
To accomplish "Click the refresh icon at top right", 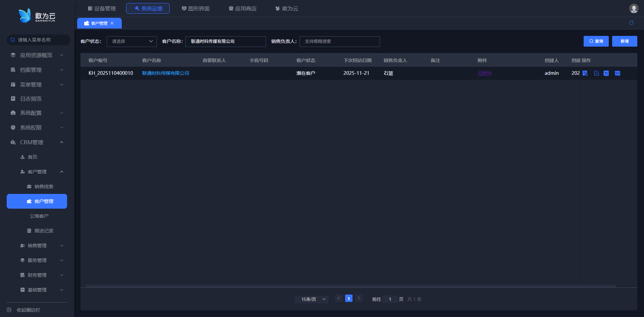I will tap(631, 23).
